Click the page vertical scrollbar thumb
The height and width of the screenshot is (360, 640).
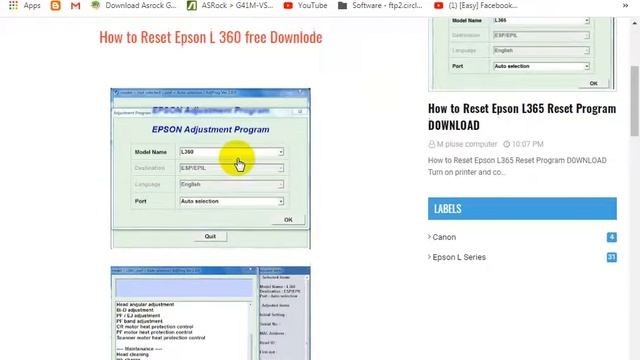[x=635, y=100]
